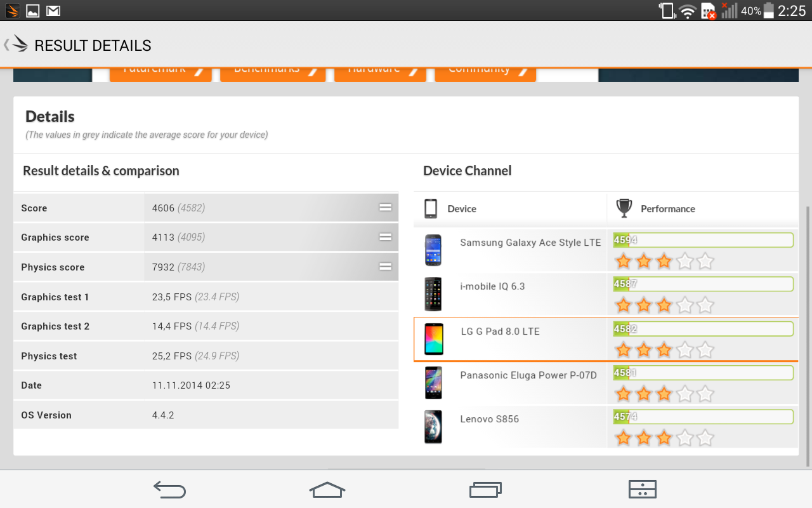Expand the Graphics score row
Viewport: 812px width, 508px height.
coord(385,237)
